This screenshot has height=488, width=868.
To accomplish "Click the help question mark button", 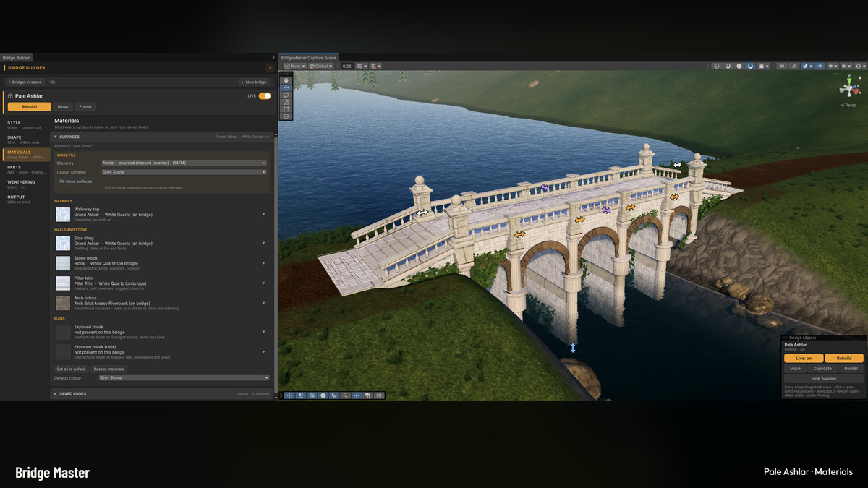I will (270, 68).
